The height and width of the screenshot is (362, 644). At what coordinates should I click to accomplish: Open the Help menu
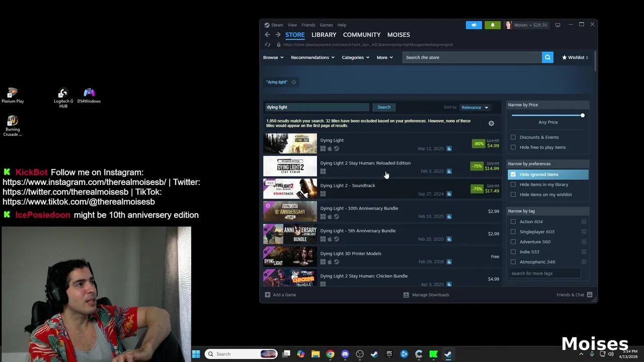(342, 25)
